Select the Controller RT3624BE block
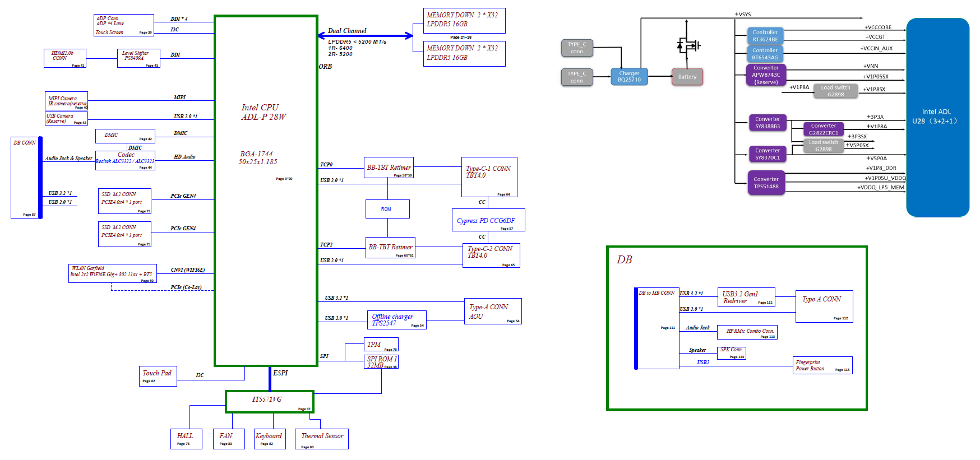This screenshot has height=460, width=980. click(x=765, y=36)
